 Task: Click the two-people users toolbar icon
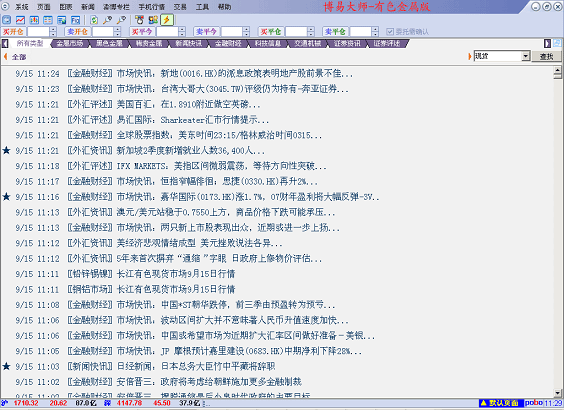coord(153,20)
